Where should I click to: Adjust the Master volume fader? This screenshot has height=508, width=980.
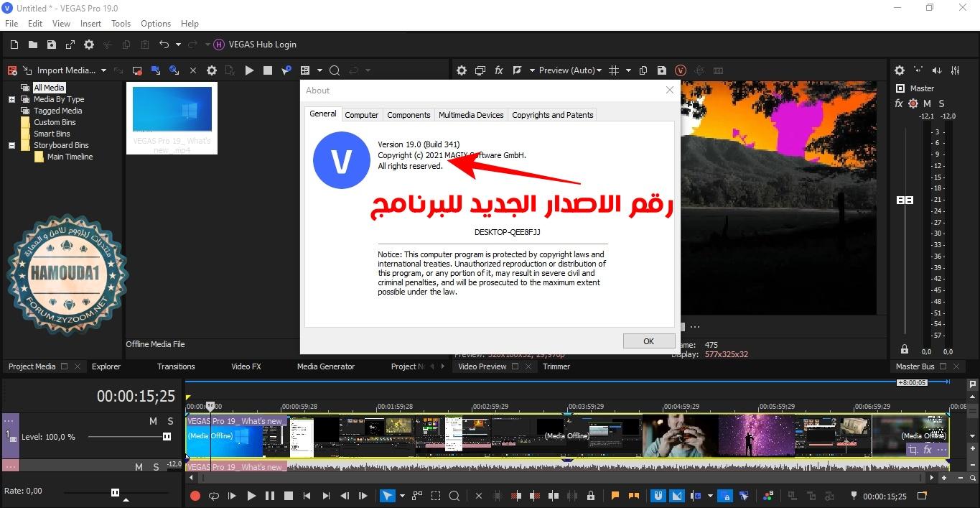point(905,200)
